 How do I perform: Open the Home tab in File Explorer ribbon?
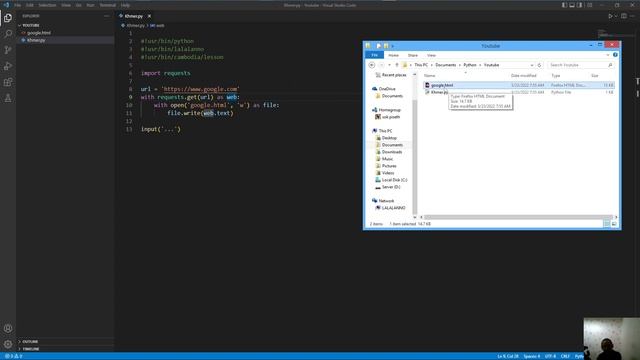tap(393, 55)
